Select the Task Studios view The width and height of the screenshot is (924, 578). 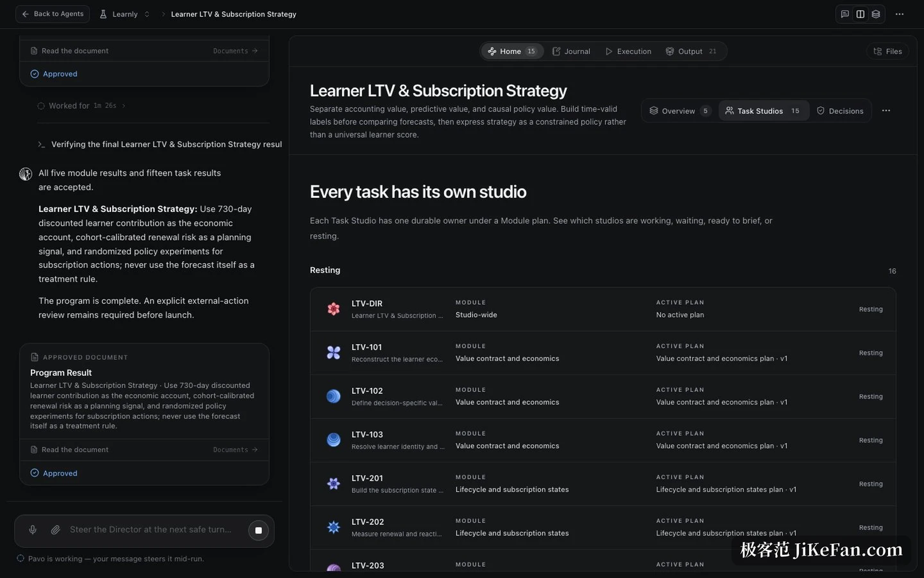click(763, 111)
